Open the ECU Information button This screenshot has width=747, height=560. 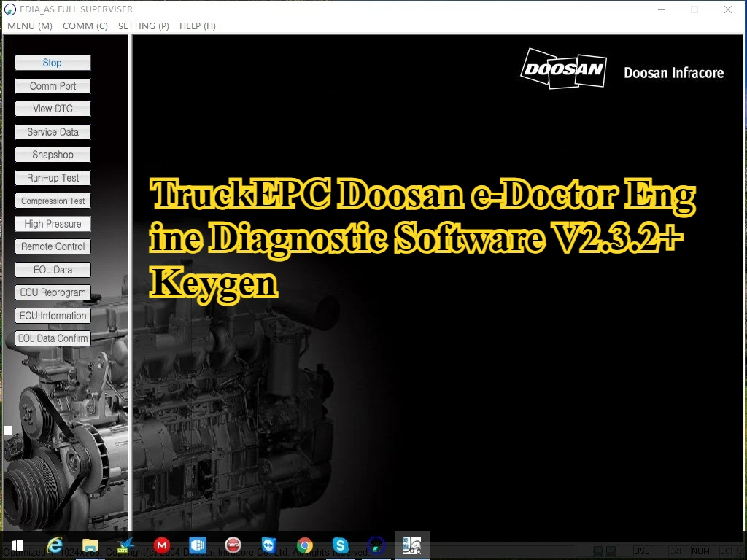pyautogui.click(x=53, y=316)
